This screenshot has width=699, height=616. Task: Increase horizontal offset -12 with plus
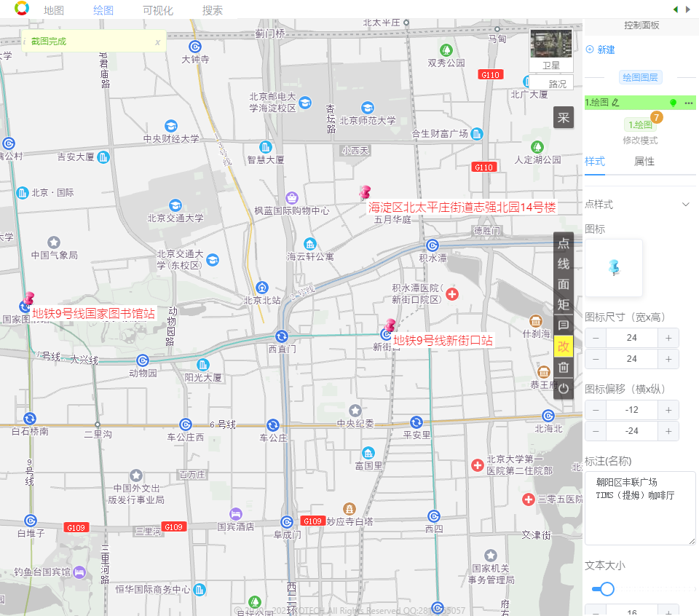[x=668, y=410]
